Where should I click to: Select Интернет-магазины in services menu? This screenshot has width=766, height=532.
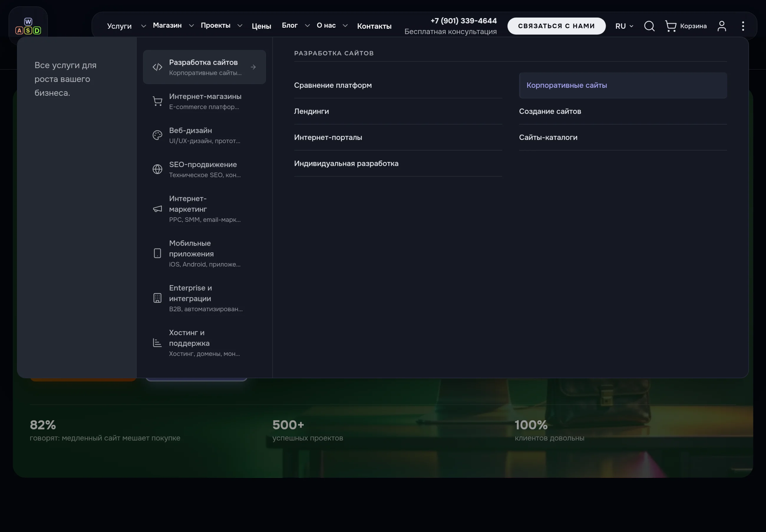(204, 101)
